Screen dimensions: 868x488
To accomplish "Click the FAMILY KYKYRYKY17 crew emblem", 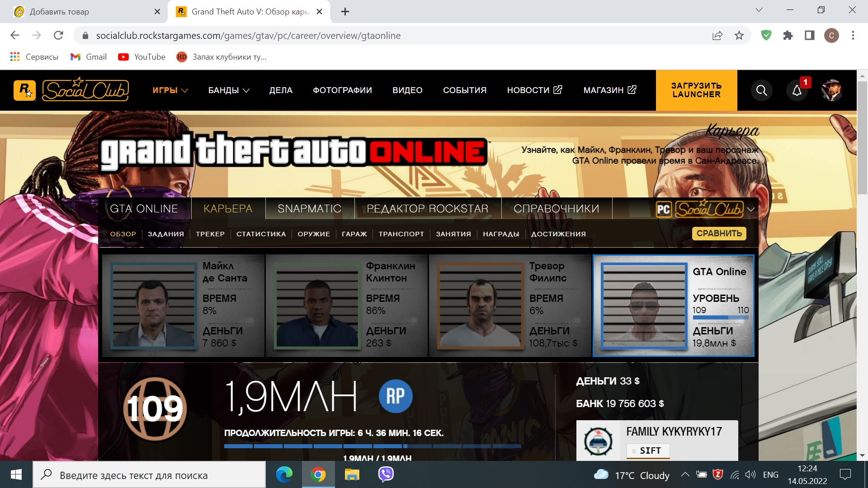I will point(599,441).
